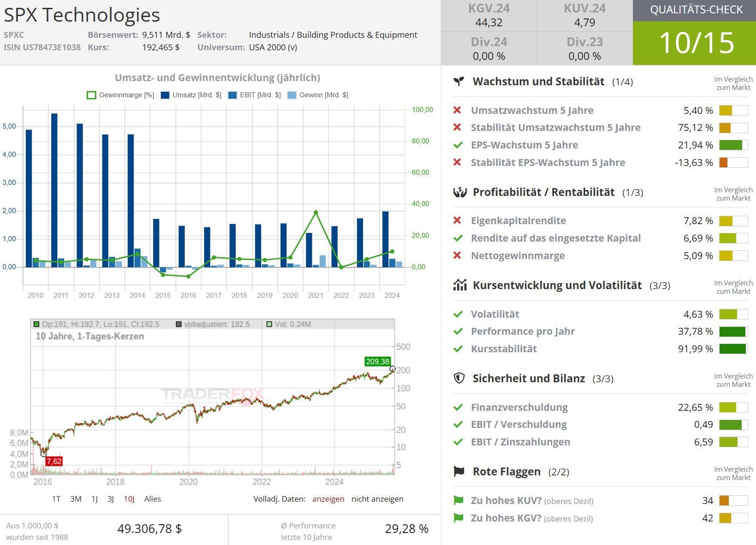Click green flag icon next to Zu hohes KGV?

458,518
